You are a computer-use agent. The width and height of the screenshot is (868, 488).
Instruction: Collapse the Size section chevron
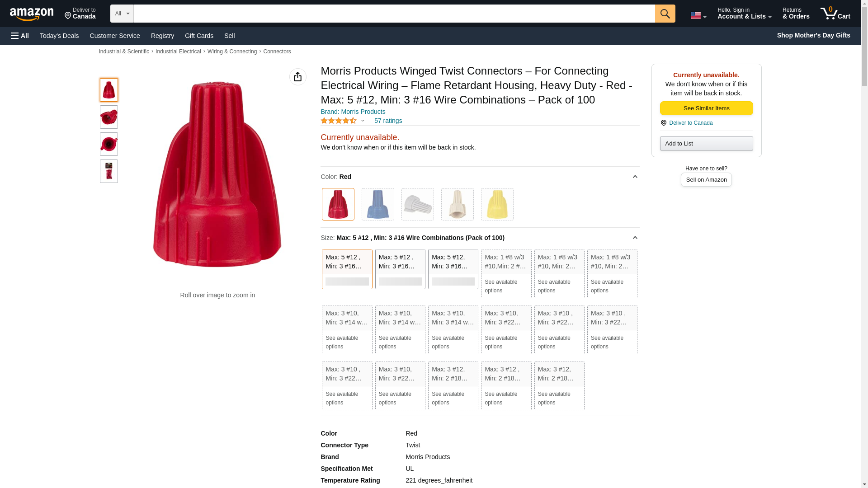[x=635, y=238]
